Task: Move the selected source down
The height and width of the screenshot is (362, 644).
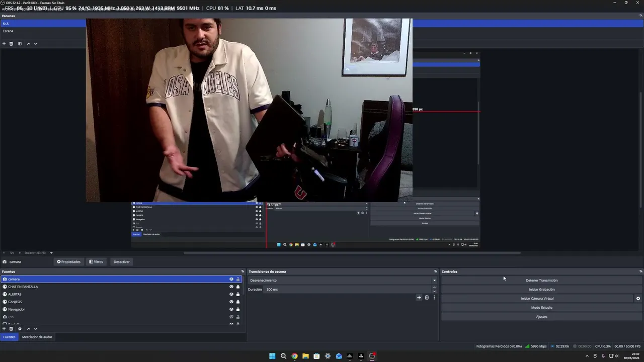Action: [35, 329]
